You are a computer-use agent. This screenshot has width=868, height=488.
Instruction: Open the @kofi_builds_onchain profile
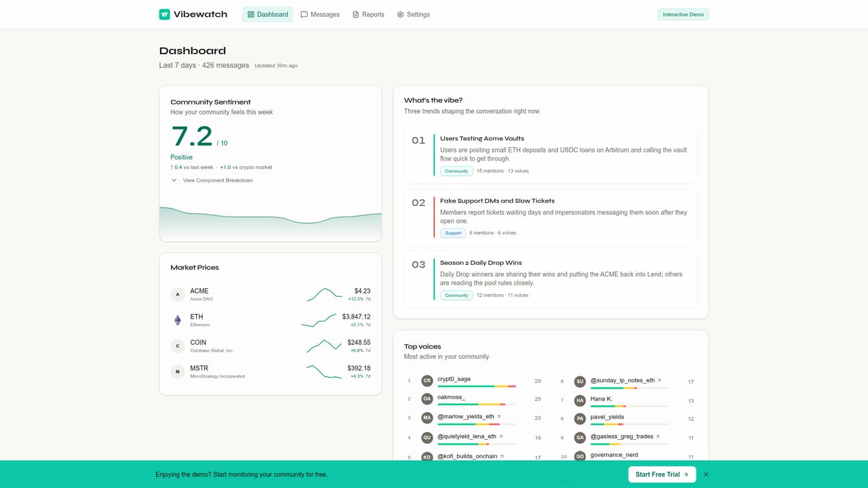pos(467,456)
